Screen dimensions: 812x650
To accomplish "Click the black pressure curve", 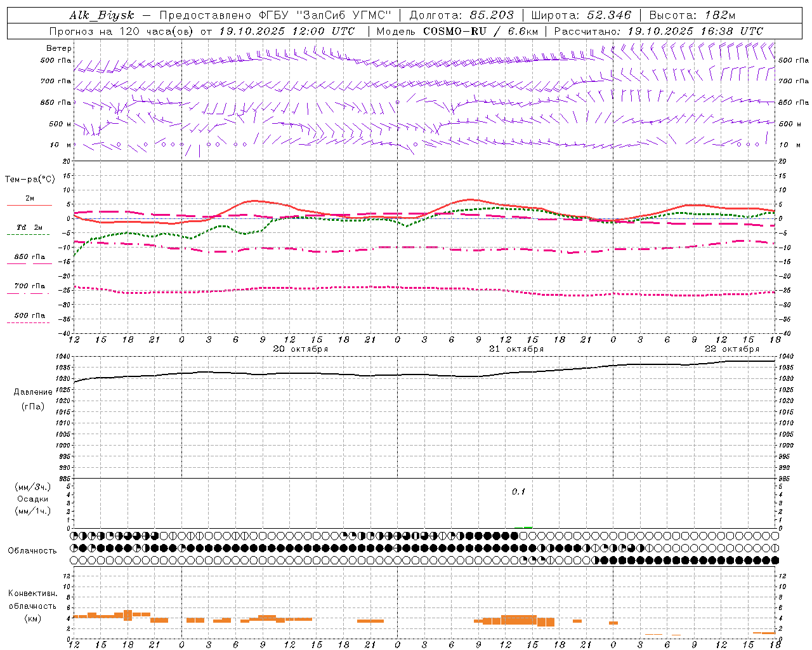I will coord(425,375).
